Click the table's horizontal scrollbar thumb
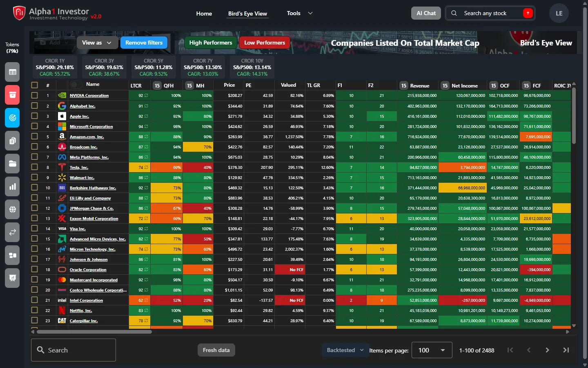Viewport: 588px width, 368px height. [x=94, y=332]
